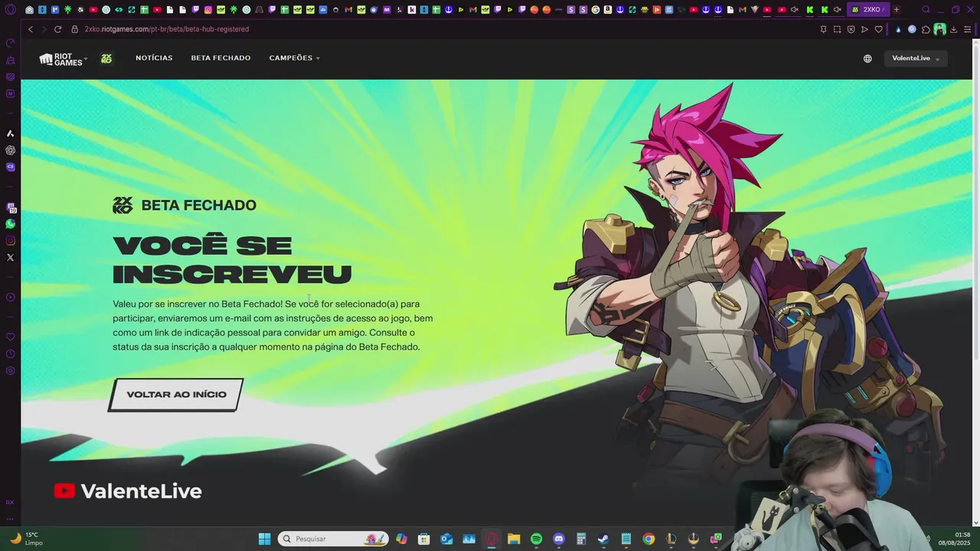
Task: Open Google Chrome from the taskbar
Action: point(648,539)
